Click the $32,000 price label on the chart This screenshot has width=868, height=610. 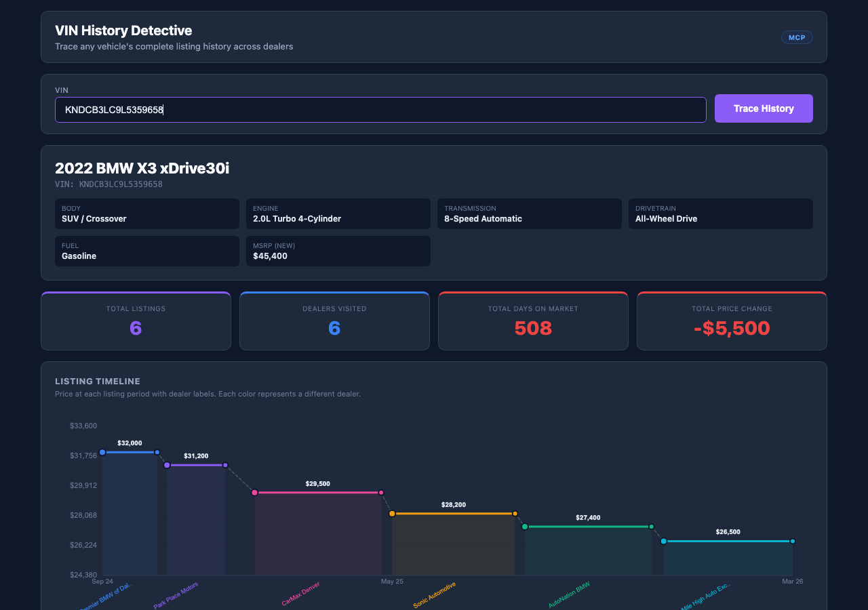coord(130,443)
